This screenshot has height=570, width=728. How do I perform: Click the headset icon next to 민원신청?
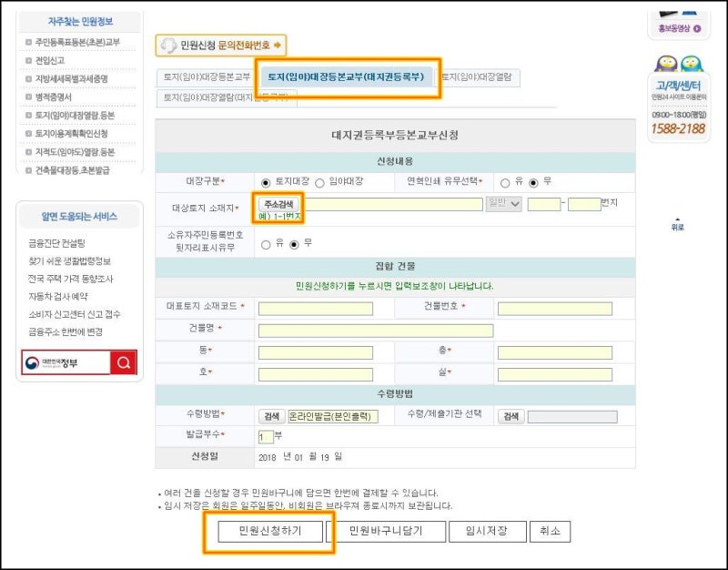coord(168,46)
